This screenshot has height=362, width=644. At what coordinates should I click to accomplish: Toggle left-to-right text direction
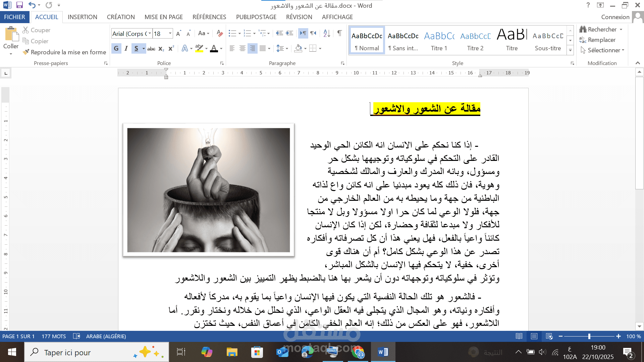click(303, 33)
